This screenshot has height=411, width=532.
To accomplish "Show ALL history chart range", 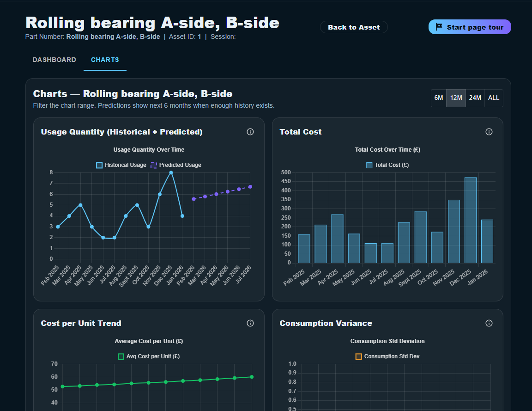I will point(494,98).
